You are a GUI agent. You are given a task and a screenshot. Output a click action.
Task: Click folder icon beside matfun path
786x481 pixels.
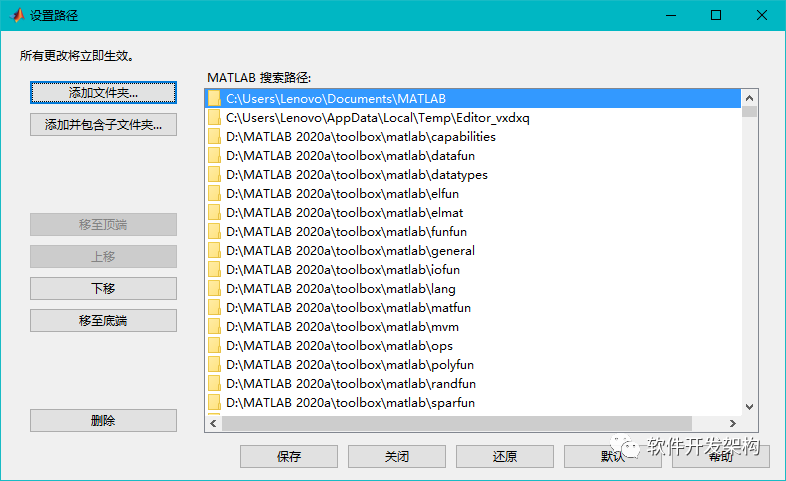215,308
